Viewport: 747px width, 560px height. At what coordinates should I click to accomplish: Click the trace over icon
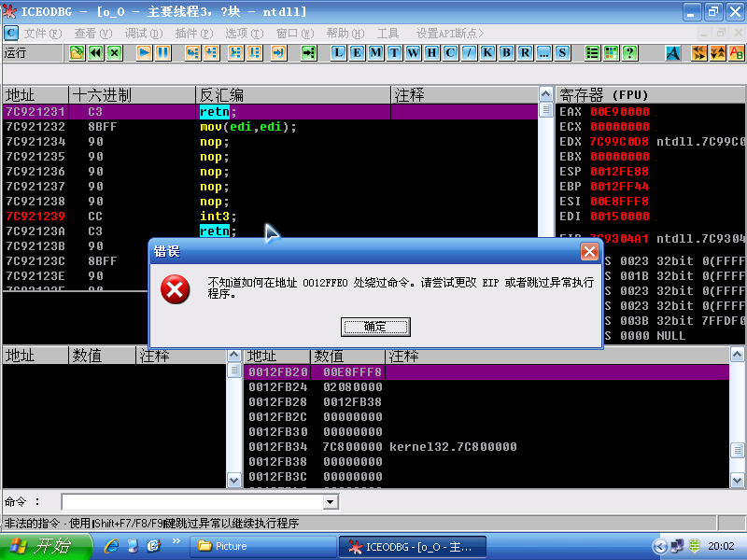coord(254,53)
